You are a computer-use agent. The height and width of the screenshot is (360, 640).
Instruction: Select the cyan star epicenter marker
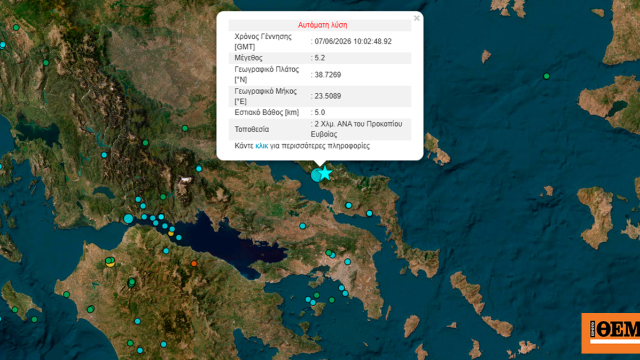coord(325,173)
